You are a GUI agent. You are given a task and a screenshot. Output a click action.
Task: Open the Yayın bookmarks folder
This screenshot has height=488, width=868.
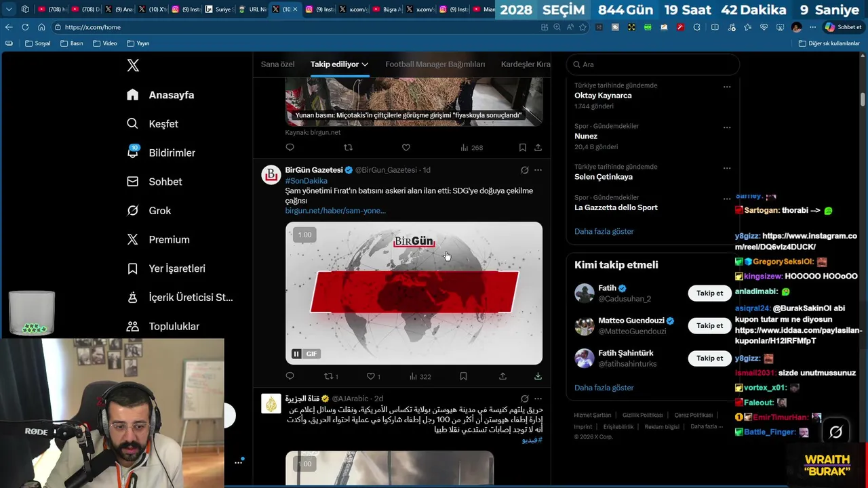(138, 43)
